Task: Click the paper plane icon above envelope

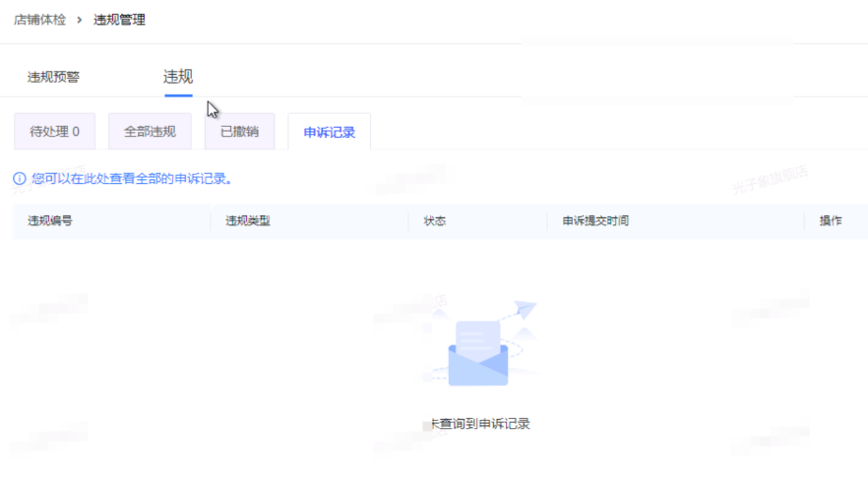Action: click(x=525, y=312)
